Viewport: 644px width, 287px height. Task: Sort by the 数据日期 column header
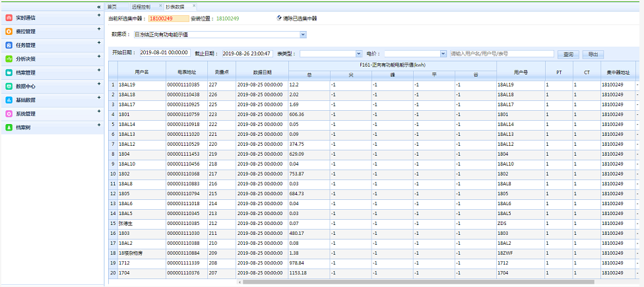coord(262,72)
